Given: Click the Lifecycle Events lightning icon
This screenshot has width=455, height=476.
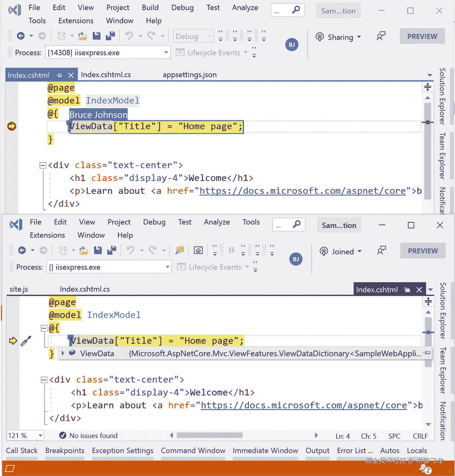Looking at the screenshot, I should tap(181, 52).
